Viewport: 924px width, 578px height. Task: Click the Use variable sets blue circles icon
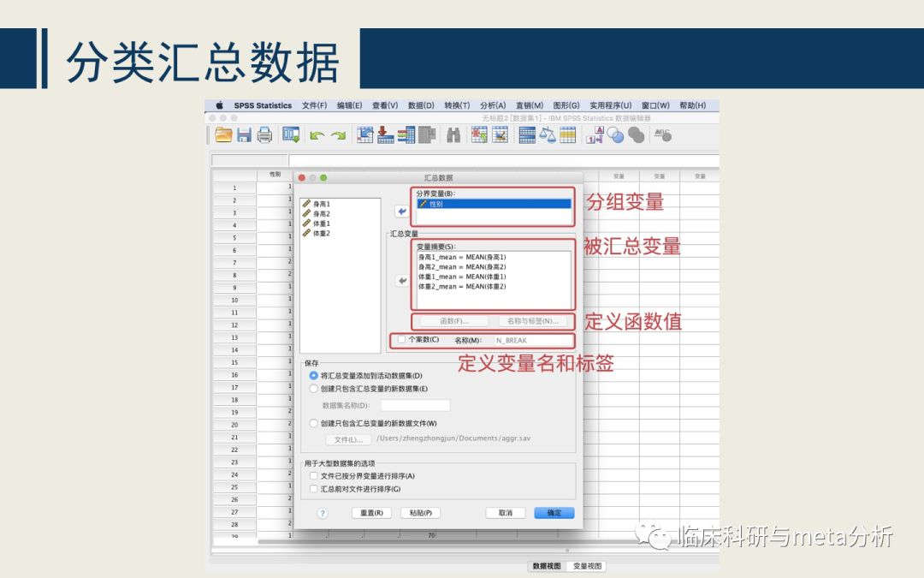pyautogui.click(x=616, y=135)
